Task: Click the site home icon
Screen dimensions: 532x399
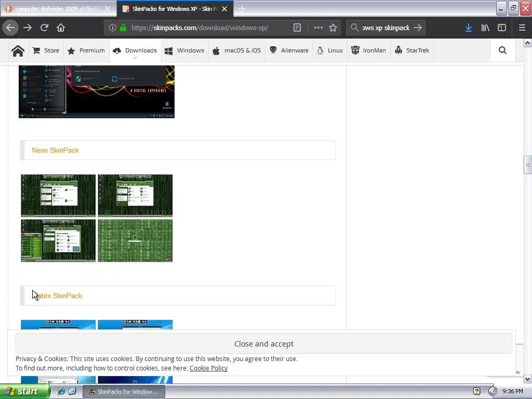Action: [18, 50]
